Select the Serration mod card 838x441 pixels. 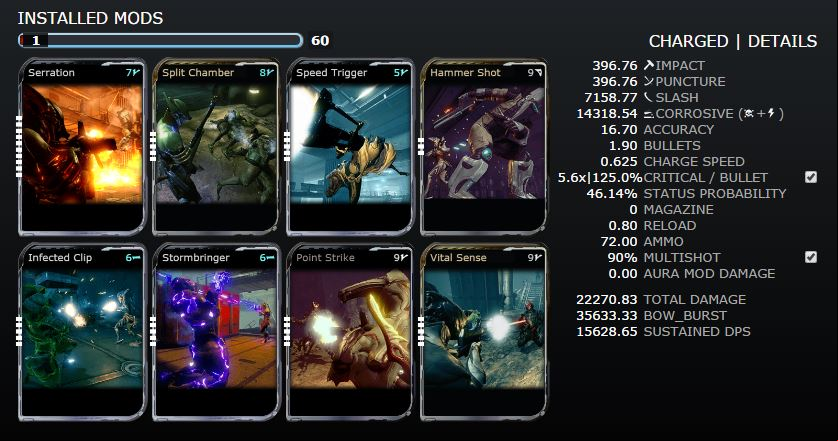click(82, 148)
